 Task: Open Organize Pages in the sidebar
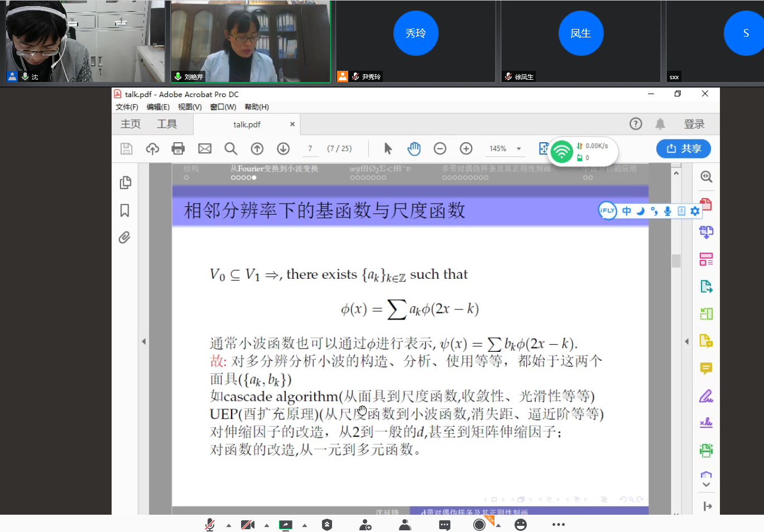[x=705, y=259]
